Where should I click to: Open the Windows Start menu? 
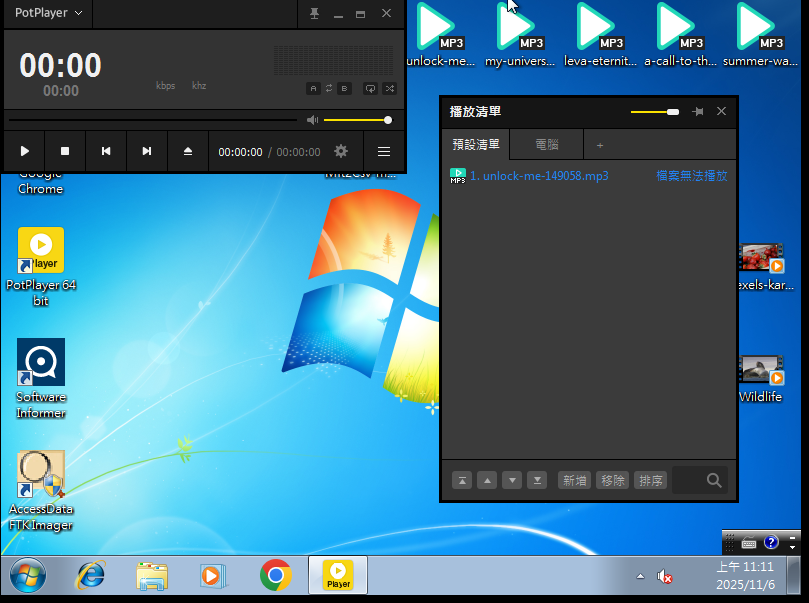pos(28,575)
